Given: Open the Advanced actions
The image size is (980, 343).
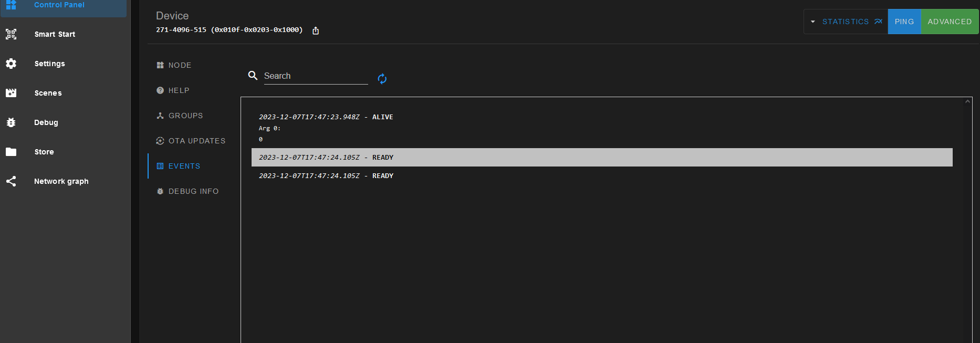Looking at the screenshot, I should tap(949, 22).
